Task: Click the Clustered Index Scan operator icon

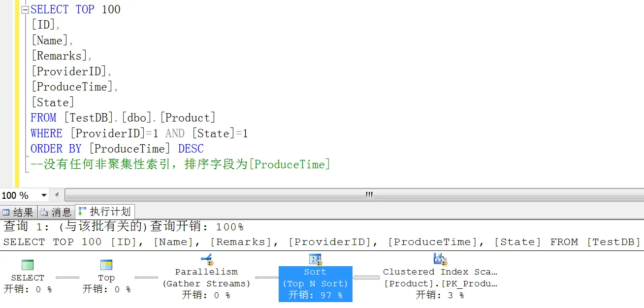Action: point(440,259)
